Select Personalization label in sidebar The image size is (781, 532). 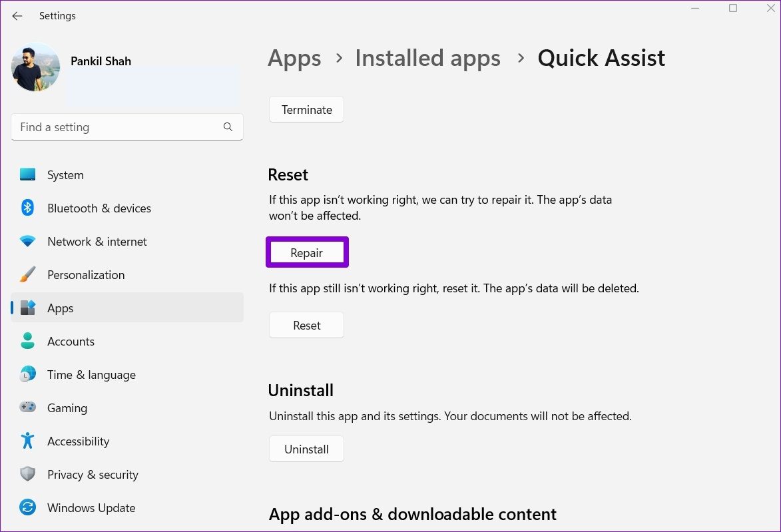[86, 275]
